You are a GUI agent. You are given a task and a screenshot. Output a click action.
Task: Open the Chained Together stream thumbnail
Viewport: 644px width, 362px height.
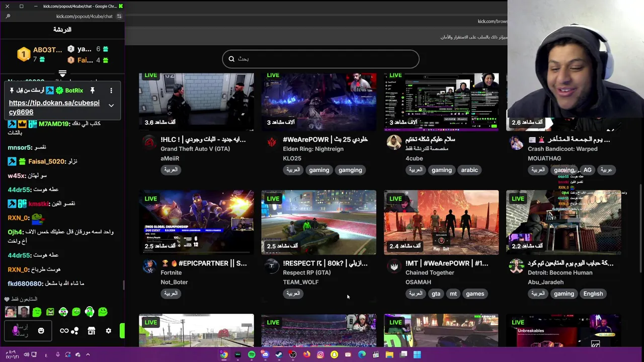[441, 222]
